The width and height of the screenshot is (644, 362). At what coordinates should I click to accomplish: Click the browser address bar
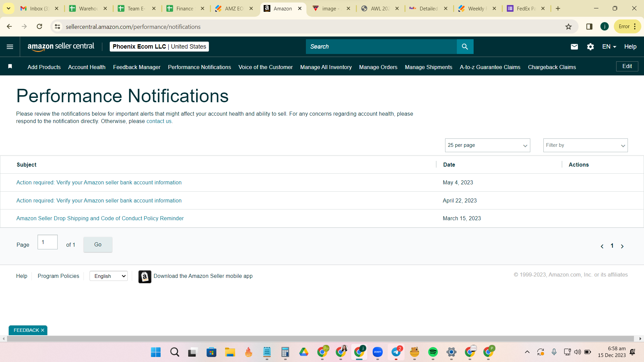click(x=314, y=26)
